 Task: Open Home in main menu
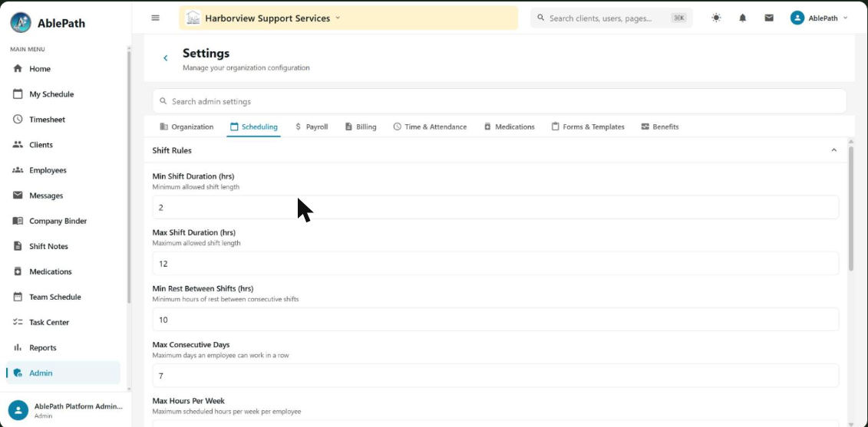pyautogui.click(x=63, y=68)
